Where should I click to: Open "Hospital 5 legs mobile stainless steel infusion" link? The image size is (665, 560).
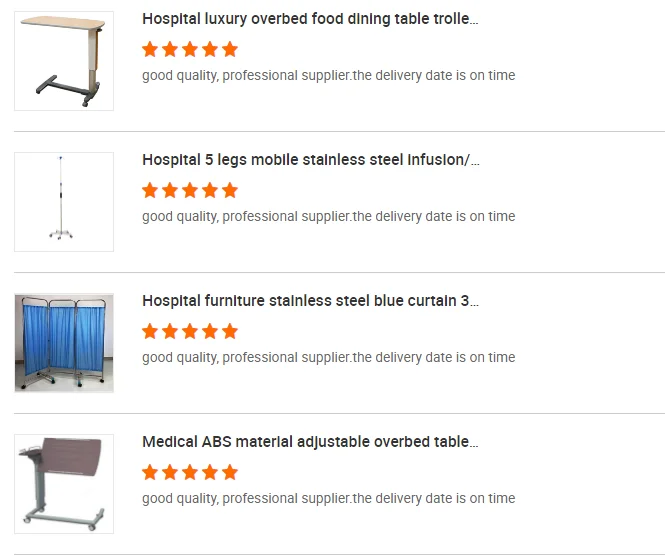[310, 160]
